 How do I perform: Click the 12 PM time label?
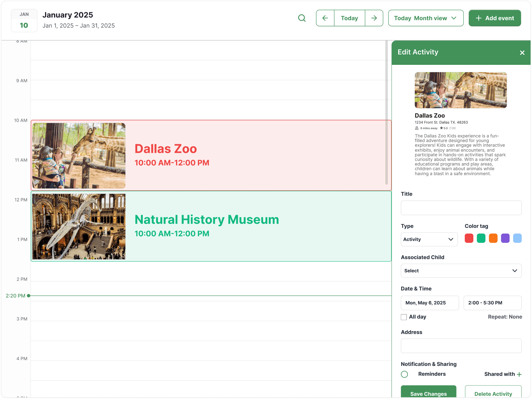click(x=21, y=200)
